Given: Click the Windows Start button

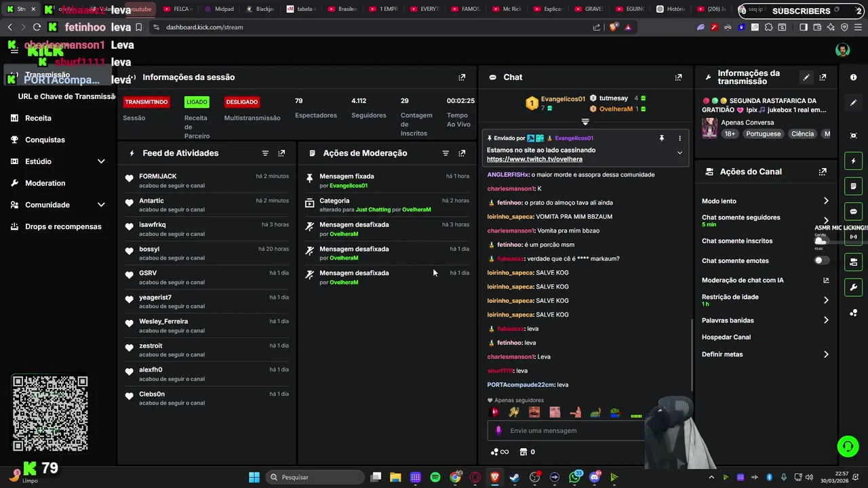Looking at the screenshot, I should point(254,477).
